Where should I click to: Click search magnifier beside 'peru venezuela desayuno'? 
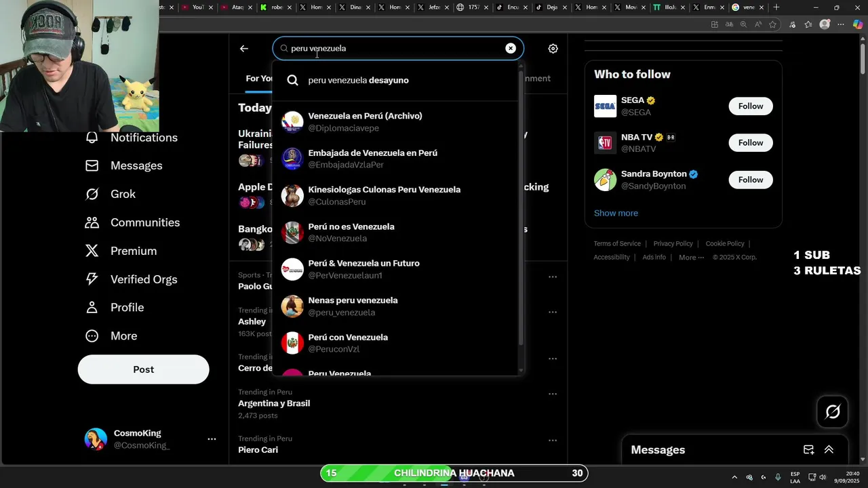tap(292, 80)
